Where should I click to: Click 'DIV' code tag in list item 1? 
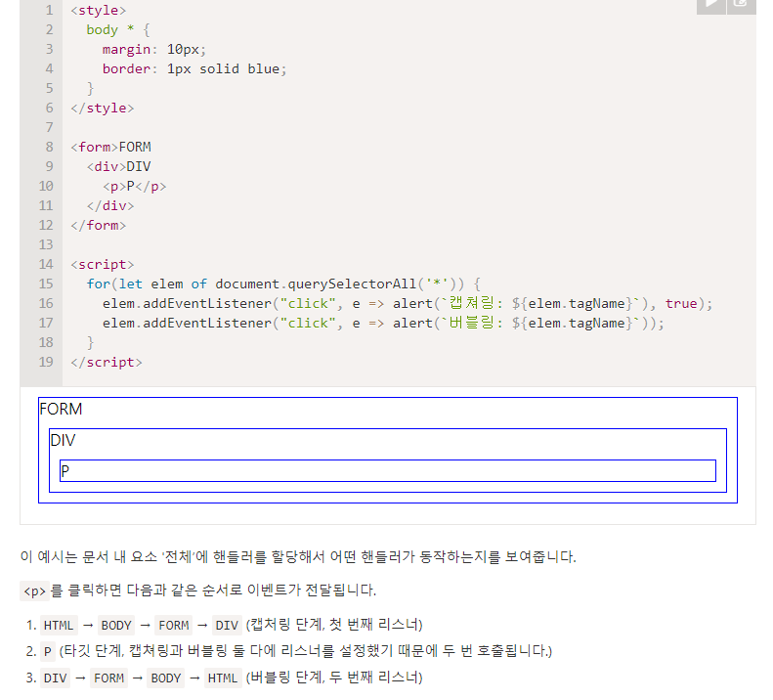tap(227, 625)
